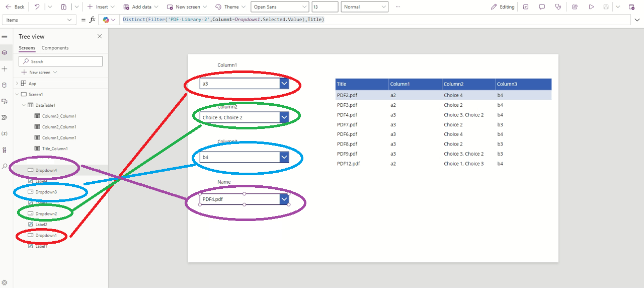The width and height of the screenshot is (644, 288).
Task: Expand the formula bar with the chevron
Action: [637, 20]
